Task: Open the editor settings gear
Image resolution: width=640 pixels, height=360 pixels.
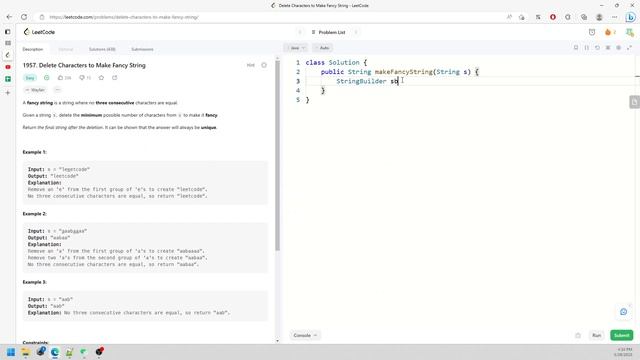Action: click(618, 48)
